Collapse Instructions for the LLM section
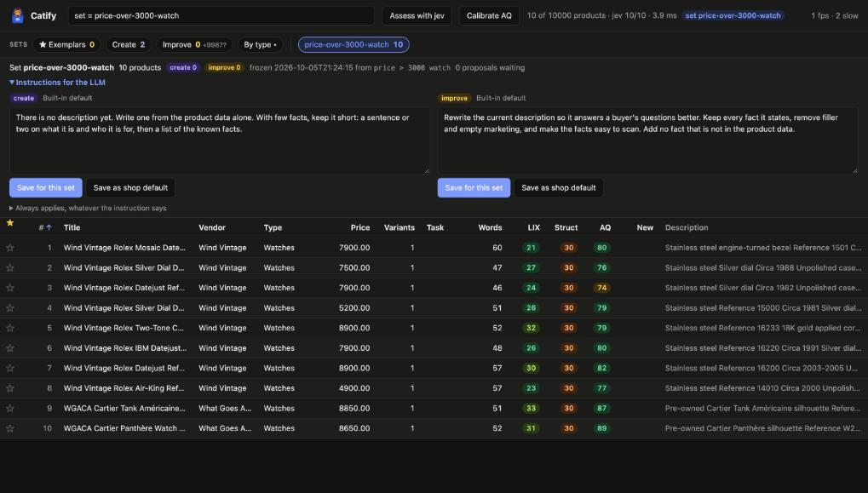This screenshot has width=868, height=493. (x=58, y=83)
